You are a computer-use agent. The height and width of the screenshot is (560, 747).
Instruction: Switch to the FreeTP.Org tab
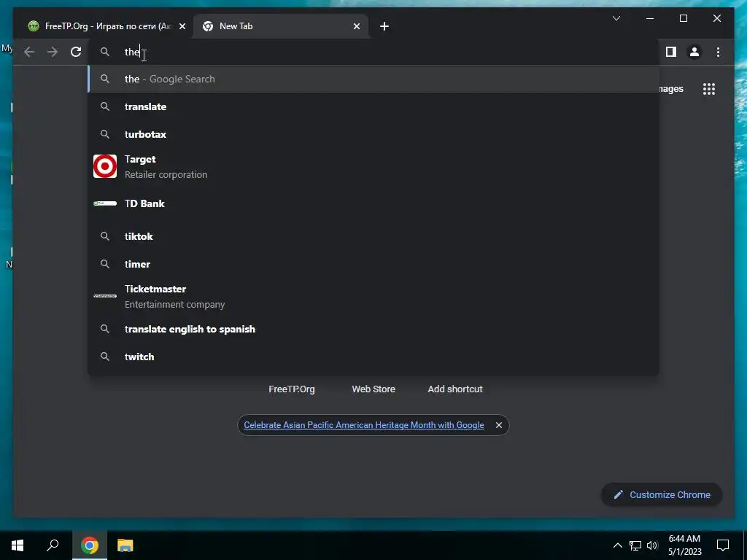107,26
